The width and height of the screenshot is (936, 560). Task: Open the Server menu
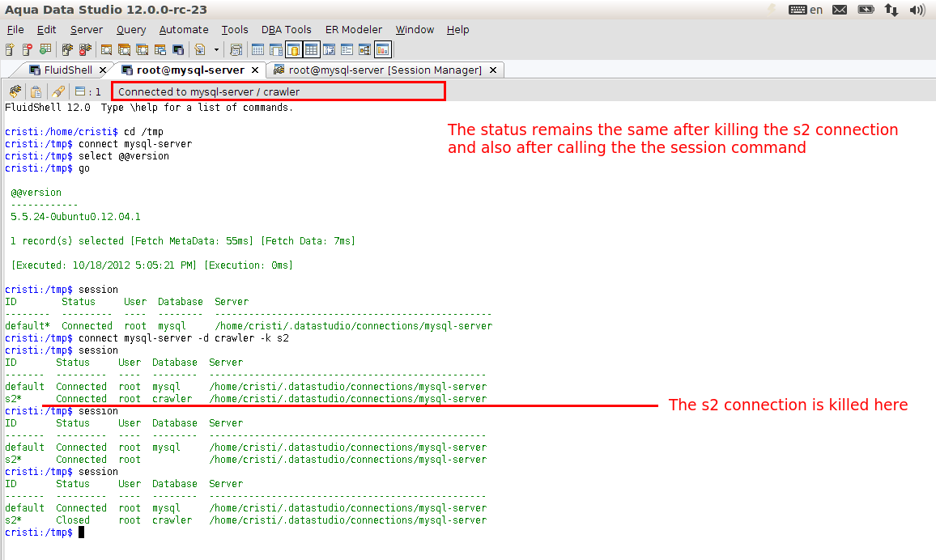[x=87, y=30]
